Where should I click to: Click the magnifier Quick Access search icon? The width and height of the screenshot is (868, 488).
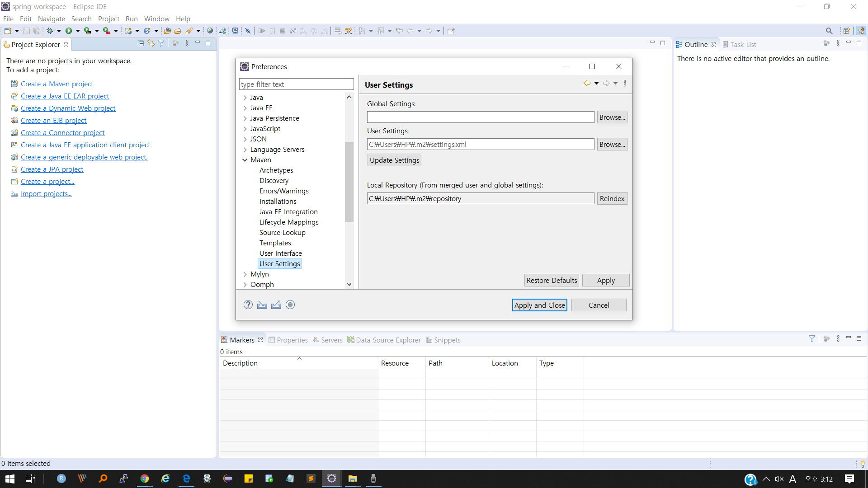click(x=829, y=31)
